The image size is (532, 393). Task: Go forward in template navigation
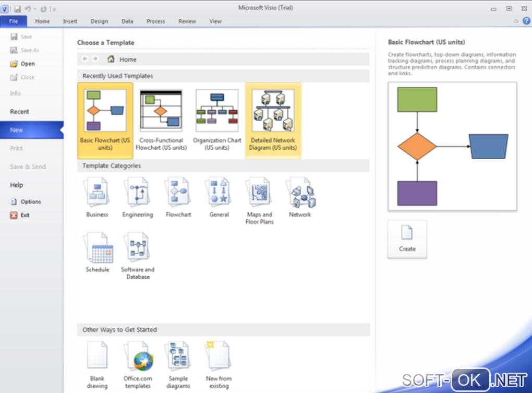point(95,58)
